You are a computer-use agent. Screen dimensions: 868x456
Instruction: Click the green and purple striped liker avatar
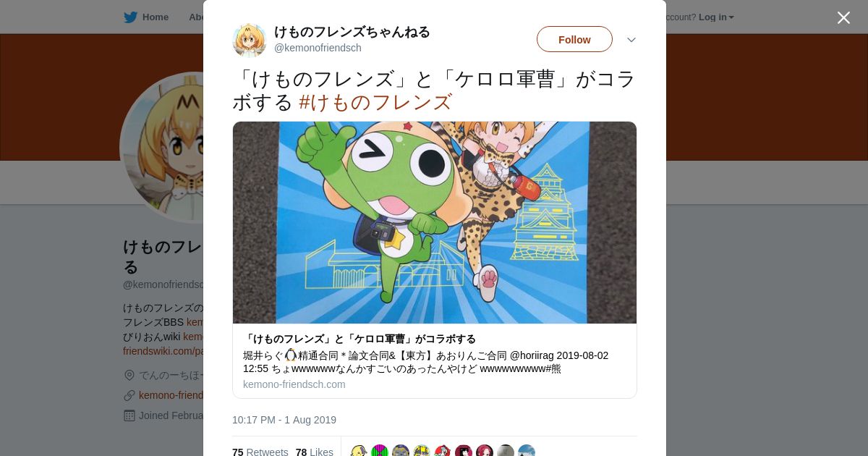coord(380,452)
